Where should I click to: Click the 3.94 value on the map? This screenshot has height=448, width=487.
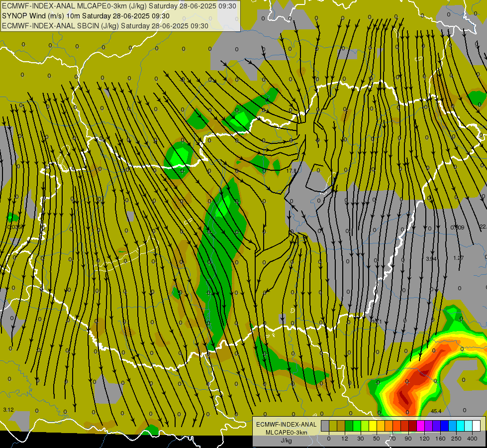click(431, 259)
